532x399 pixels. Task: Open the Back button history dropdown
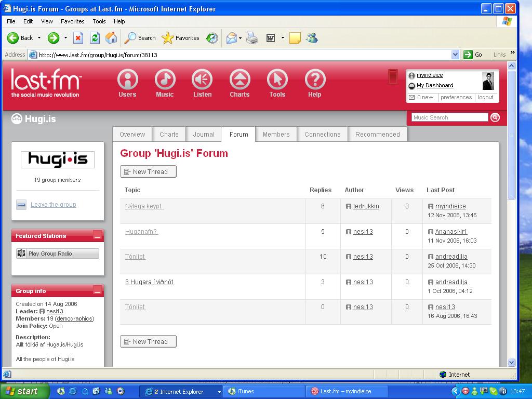point(39,37)
